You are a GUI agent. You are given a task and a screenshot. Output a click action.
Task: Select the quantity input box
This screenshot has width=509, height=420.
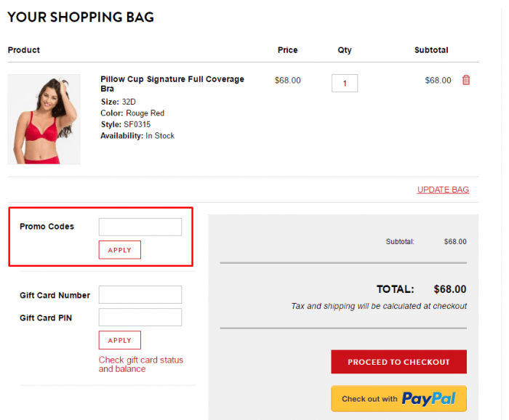coord(345,83)
